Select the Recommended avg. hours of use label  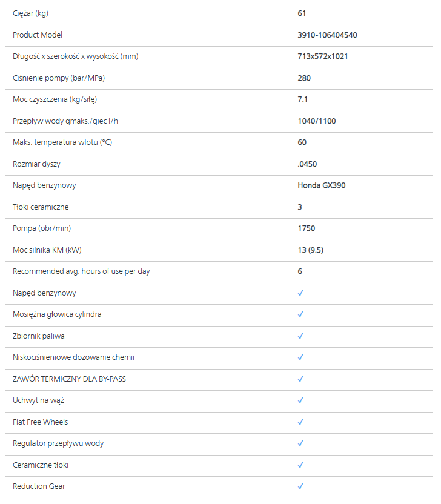tap(81, 271)
